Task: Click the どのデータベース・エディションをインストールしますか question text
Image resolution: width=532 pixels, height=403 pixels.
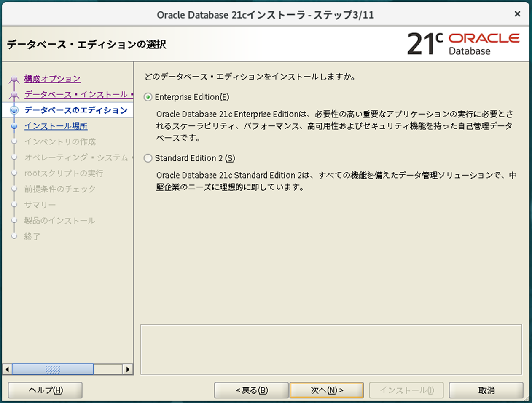Action: click(x=250, y=77)
